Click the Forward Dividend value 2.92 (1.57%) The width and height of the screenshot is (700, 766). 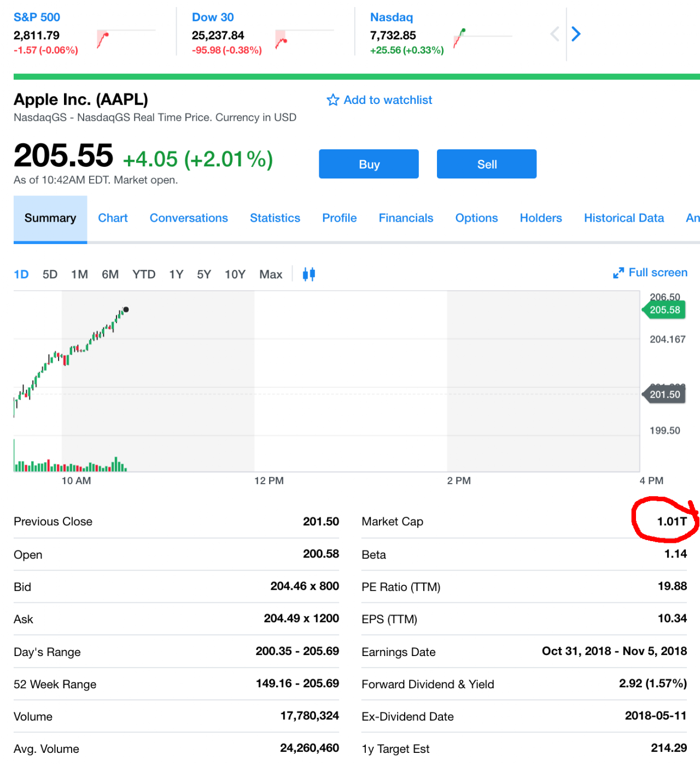pyautogui.click(x=653, y=683)
